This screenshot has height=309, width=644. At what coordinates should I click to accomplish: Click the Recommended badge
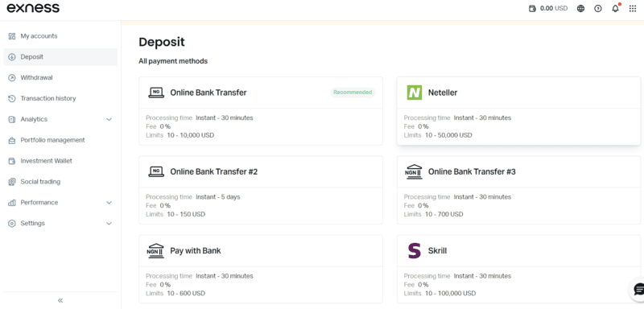(x=353, y=93)
